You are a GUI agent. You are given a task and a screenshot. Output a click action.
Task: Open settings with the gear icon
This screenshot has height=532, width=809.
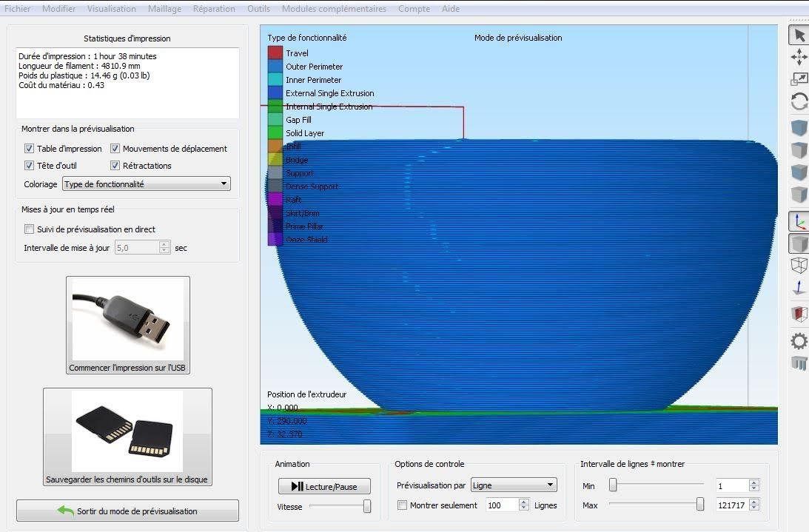coord(799,341)
